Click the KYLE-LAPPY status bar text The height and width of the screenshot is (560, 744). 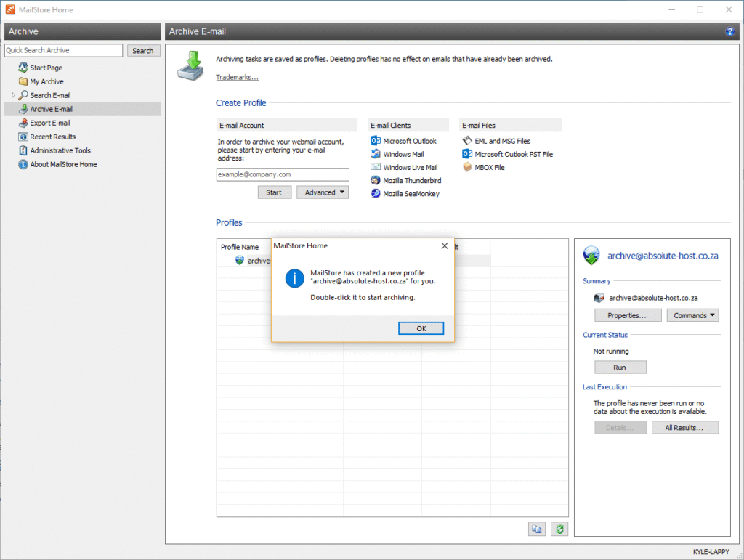711,552
